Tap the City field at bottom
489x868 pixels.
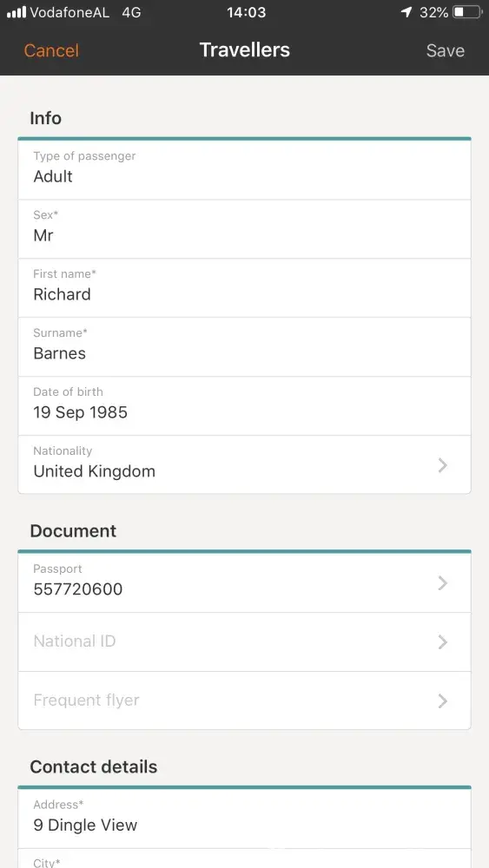[x=244, y=858]
